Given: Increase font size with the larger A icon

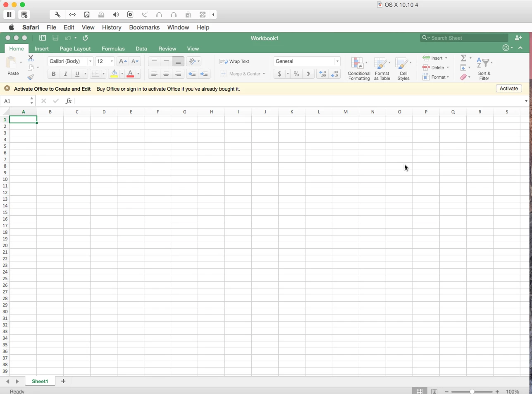Looking at the screenshot, I should [123, 61].
